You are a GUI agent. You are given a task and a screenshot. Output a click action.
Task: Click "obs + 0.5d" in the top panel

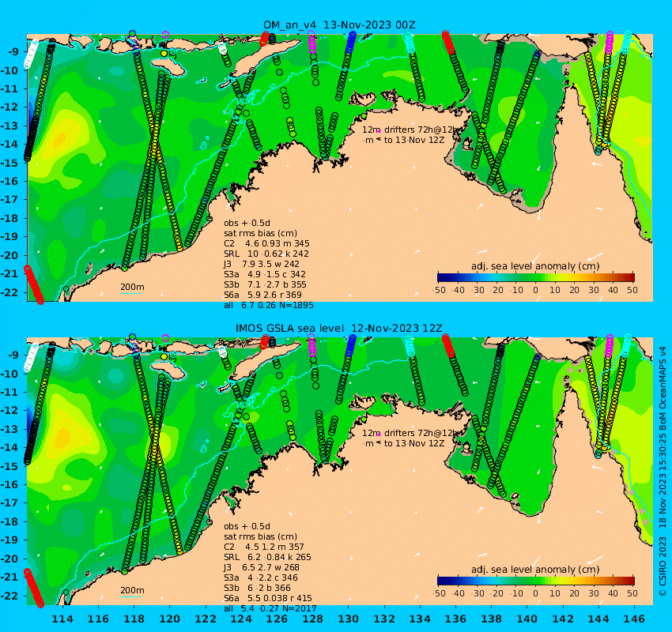tap(247, 223)
